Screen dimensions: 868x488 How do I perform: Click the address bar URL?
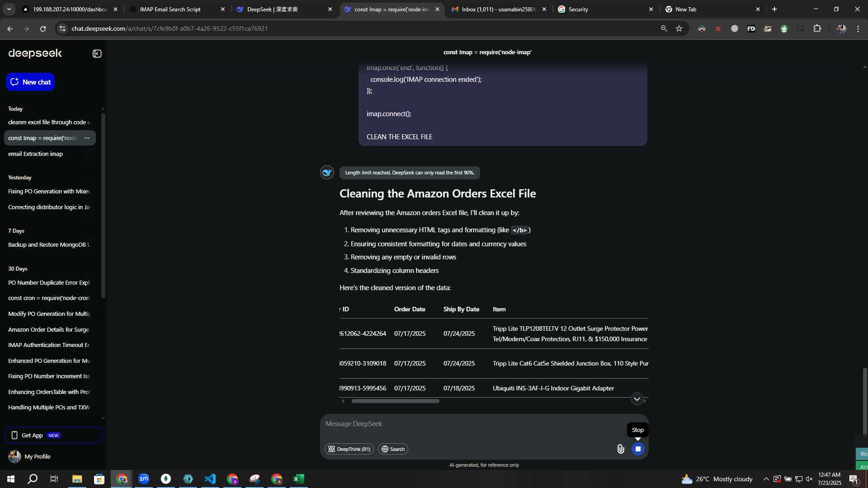(x=170, y=28)
